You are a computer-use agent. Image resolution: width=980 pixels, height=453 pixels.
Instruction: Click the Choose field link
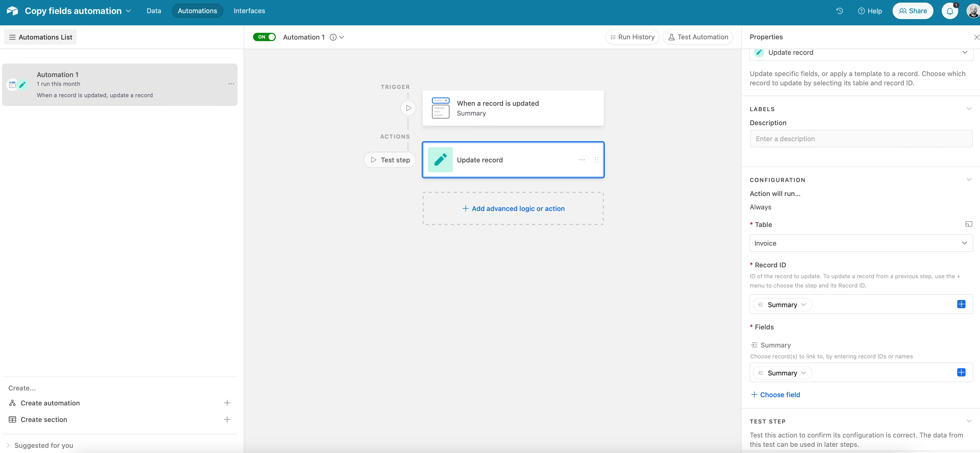pos(776,394)
